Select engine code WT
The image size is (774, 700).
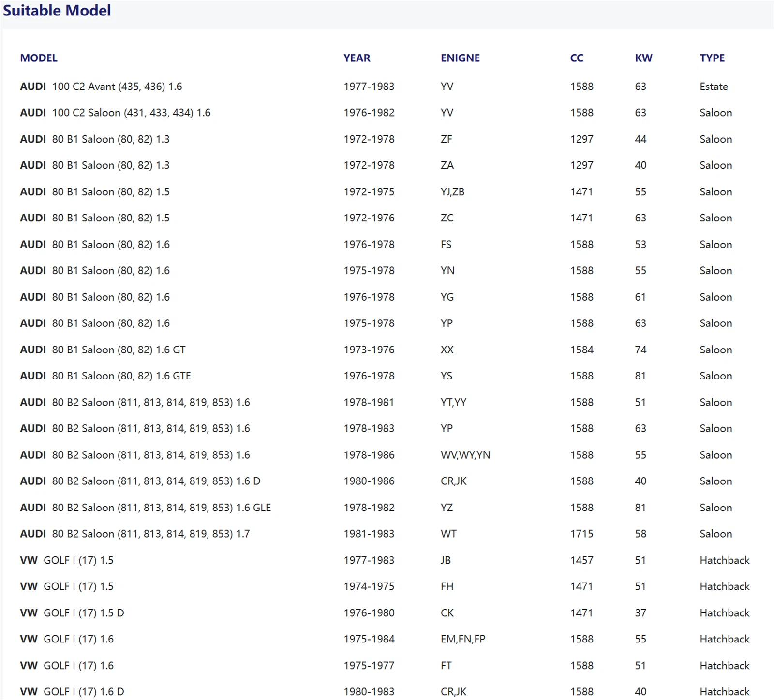coord(448,534)
